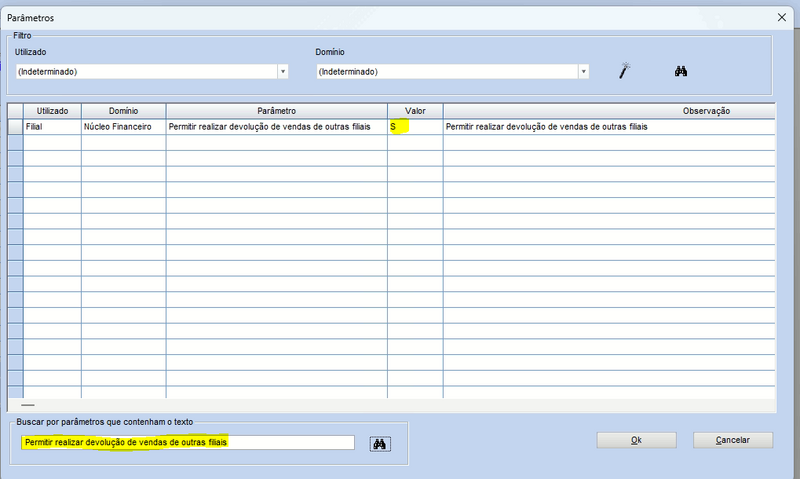Open the Utilizado filter dropdown
Viewport: 800px width, 479px height.
(283, 72)
